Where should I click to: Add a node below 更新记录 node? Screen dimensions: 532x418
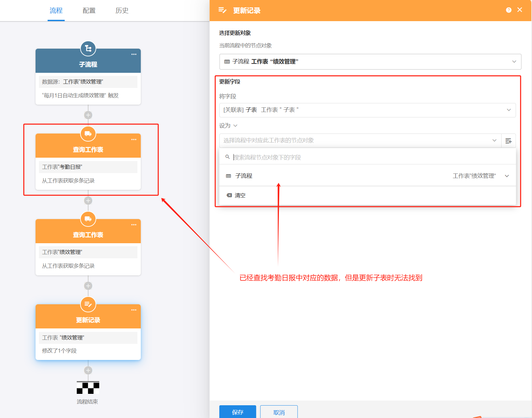tap(88, 370)
